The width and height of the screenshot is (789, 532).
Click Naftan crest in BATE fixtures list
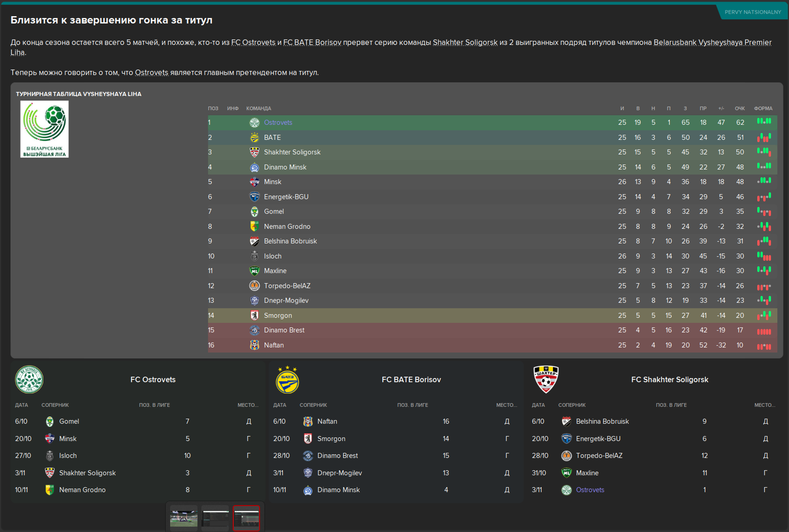307,421
